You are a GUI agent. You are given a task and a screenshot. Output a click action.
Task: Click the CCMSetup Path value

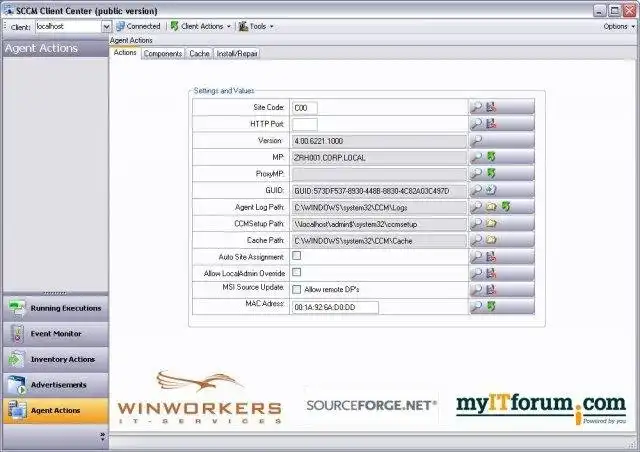tap(379, 224)
